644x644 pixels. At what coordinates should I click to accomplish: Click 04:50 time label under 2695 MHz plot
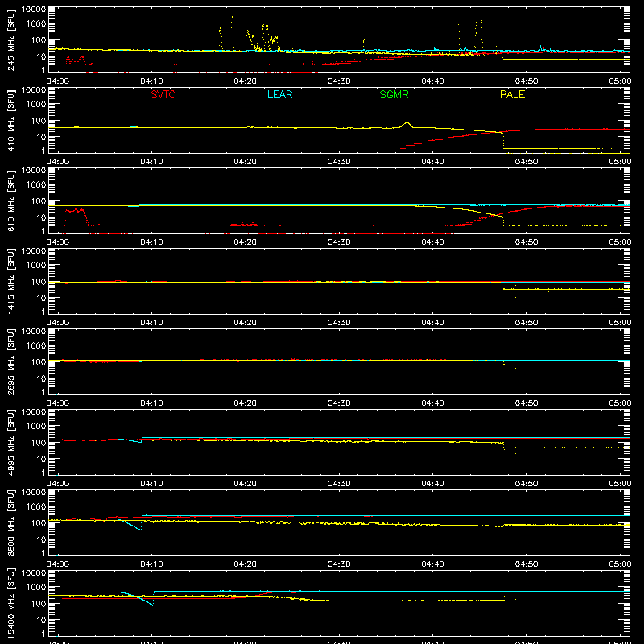(x=526, y=403)
